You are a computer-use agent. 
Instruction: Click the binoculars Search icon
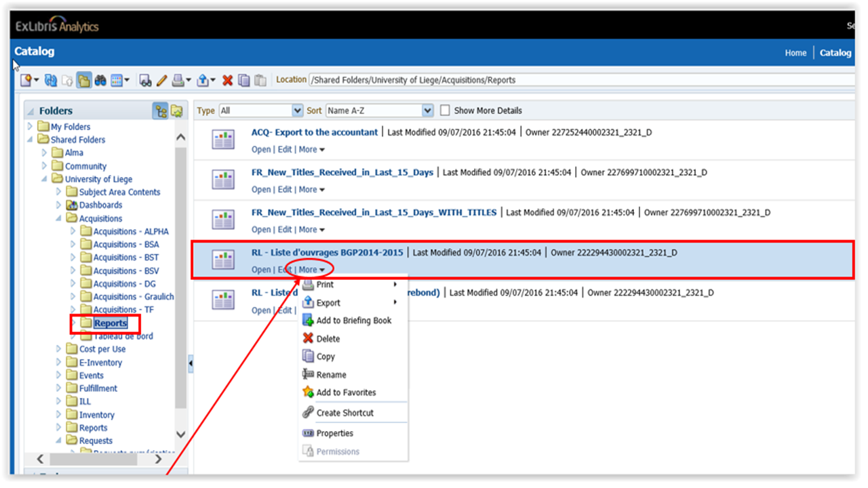100,80
